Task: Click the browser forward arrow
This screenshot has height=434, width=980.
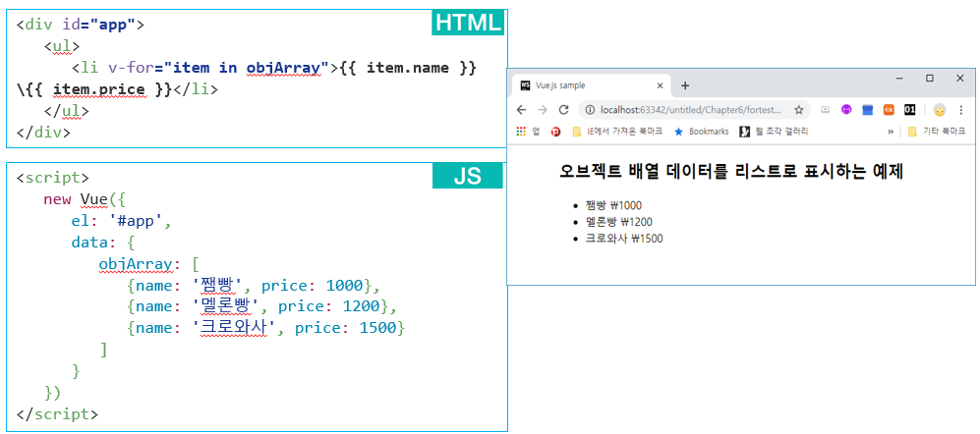Action: [x=543, y=110]
